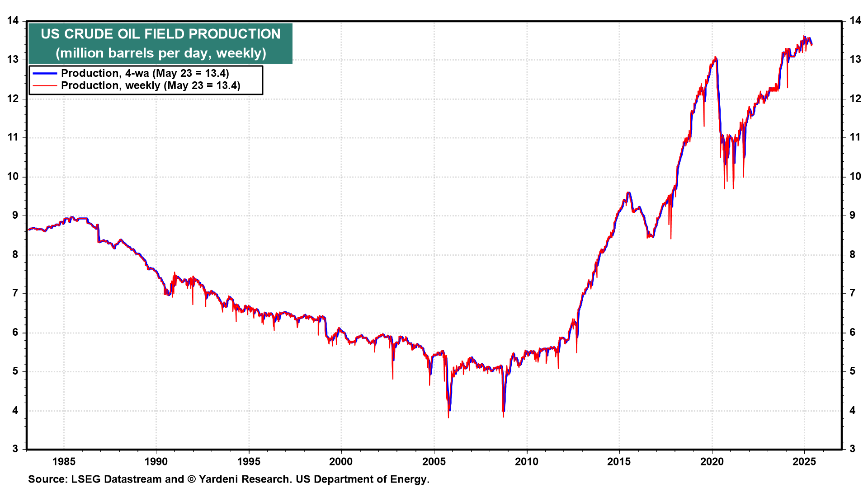Click the 2000 x-axis label
The image size is (868, 488).
click(x=341, y=461)
